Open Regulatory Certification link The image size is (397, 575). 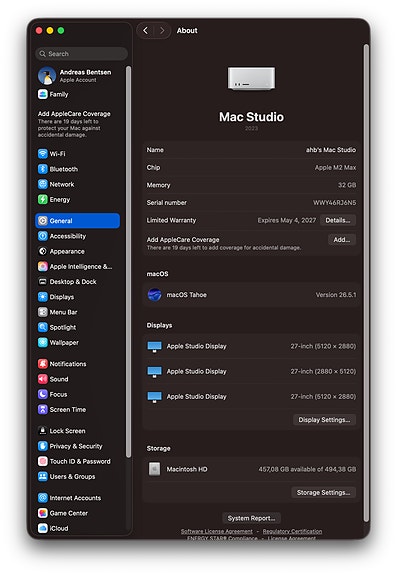click(x=293, y=531)
